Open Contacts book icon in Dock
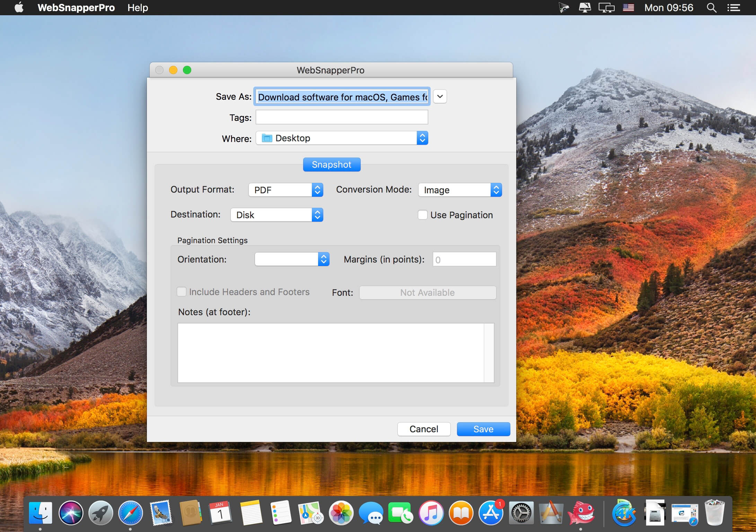756x532 pixels. click(x=191, y=513)
